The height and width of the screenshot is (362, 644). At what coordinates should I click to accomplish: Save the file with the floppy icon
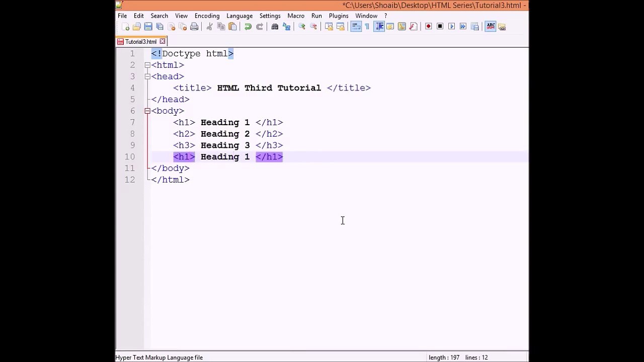pos(148,27)
